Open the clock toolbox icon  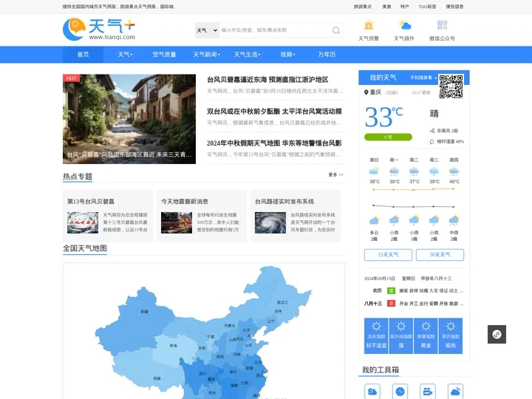click(400, 392)
